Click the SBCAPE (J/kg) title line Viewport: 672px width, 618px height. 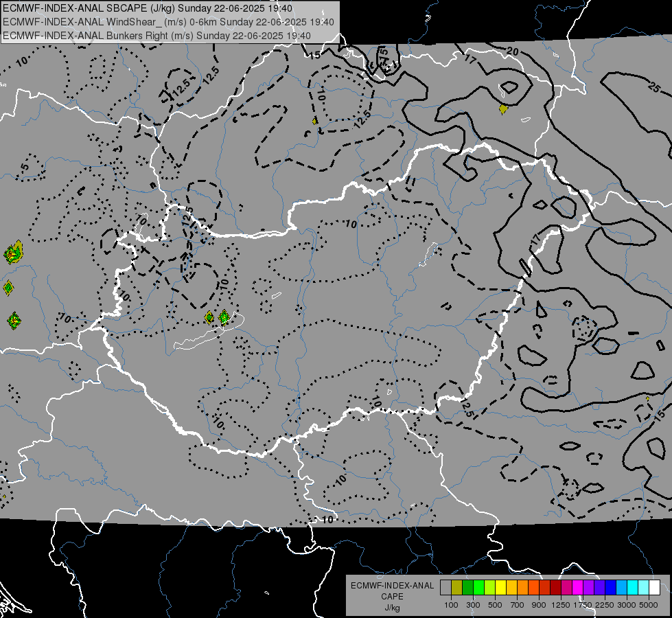pos(148,8)
